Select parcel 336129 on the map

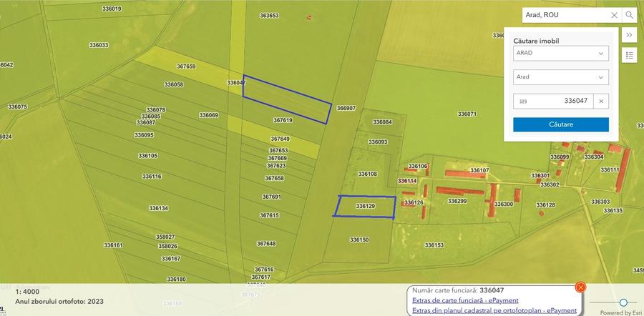(365, 206)
